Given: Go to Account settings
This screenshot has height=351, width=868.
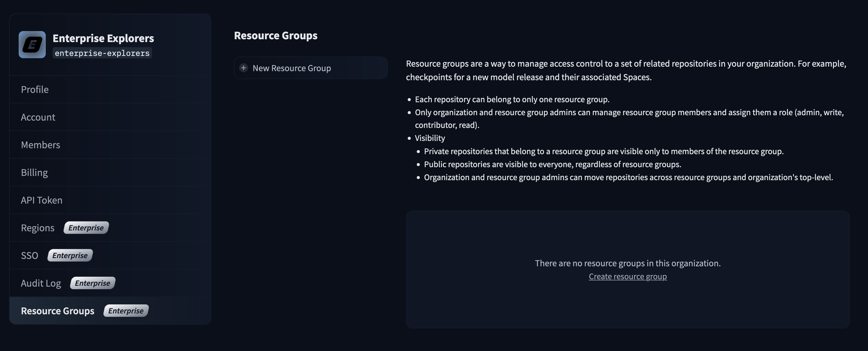Looking at the screenshot, I should (x=38, y=117).
